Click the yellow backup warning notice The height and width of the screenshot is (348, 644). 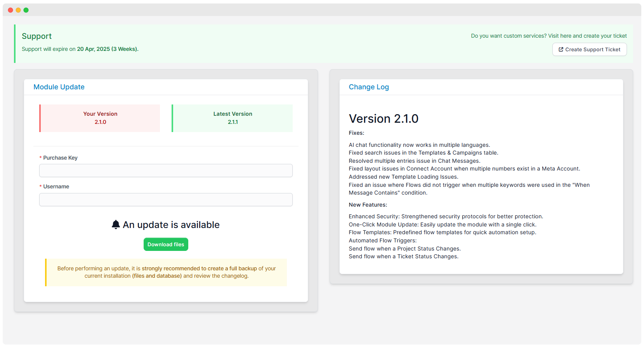click(166, 272)
